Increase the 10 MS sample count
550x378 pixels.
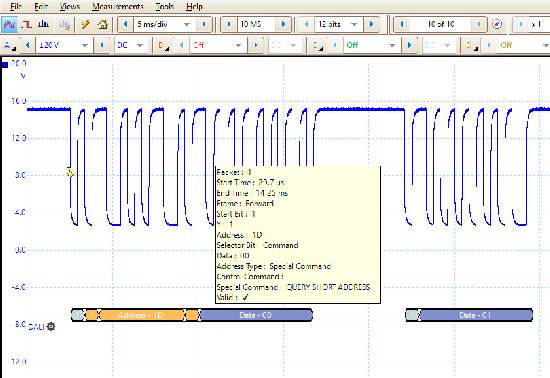click(x=283, y=25)
